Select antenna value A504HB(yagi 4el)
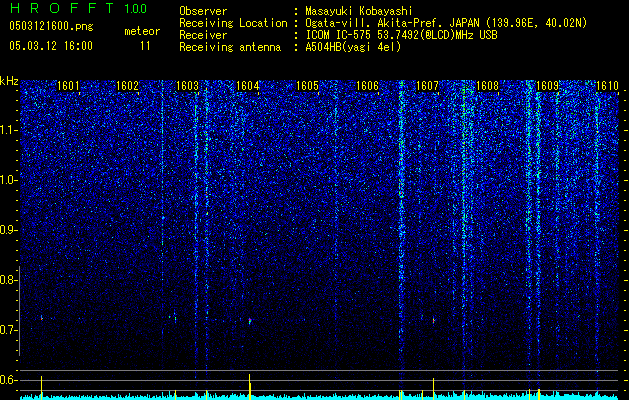The height and width of the screenshot is (400, 629). coord(353,47)
